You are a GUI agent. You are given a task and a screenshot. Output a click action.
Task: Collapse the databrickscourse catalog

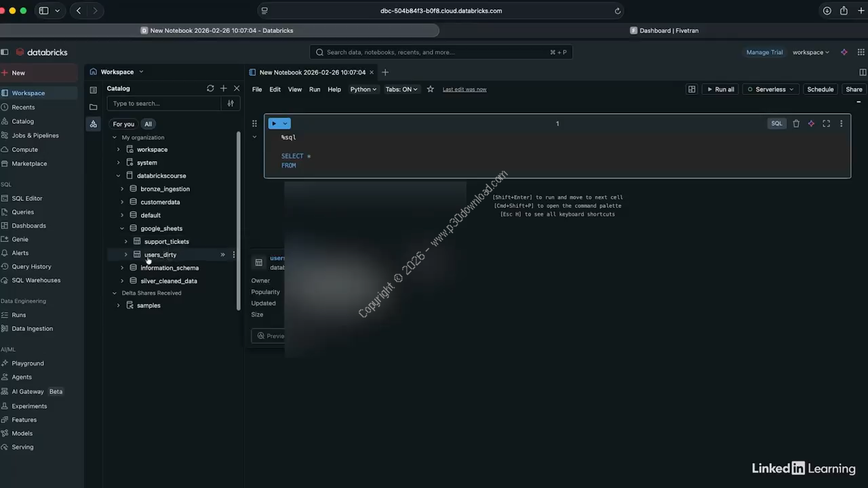pos(118,176)
